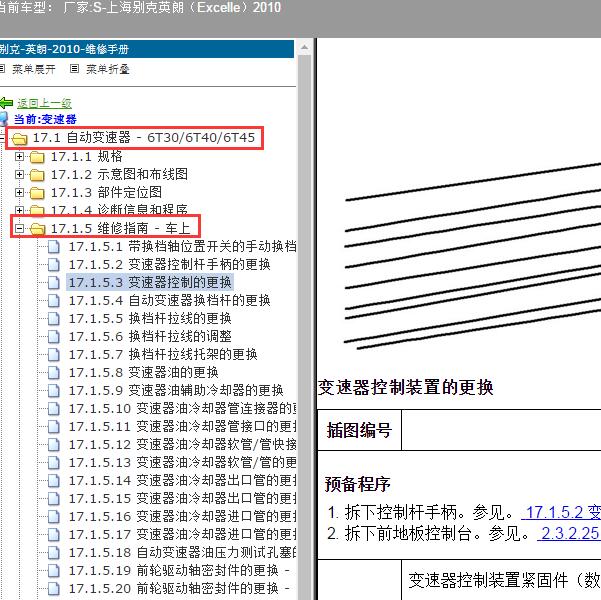This screenshot has width=601, height=600.
Task: Open the 17.1.5.19 前轮驱动轴密封件 entry
Action: [179, 571]
